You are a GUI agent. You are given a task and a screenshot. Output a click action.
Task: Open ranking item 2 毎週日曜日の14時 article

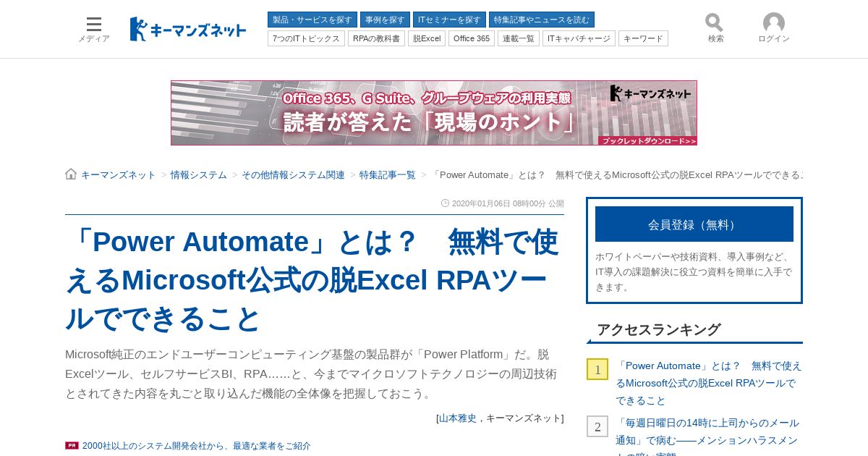[x=707, y=436]
